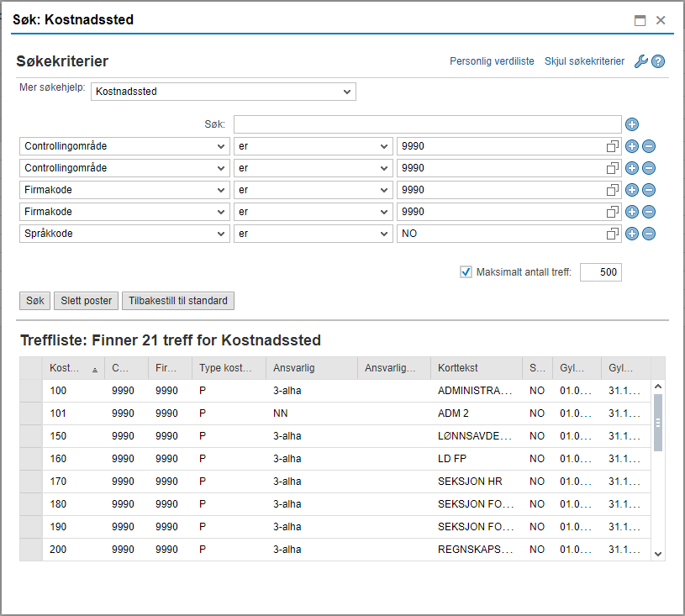Image resolution: width=685 pixels, height=616 pixels.
Task: Click the results list scroll-down arrow
Action: click(x=658, y=554)
